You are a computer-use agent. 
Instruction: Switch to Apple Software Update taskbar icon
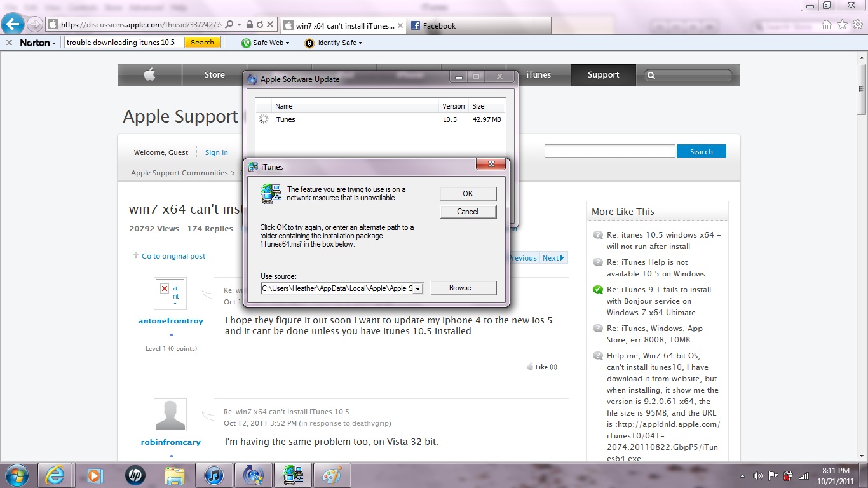[x=254, y=475]
